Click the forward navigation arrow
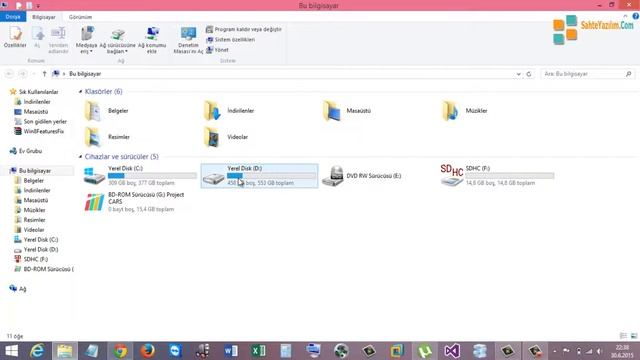 click(23, 74)
